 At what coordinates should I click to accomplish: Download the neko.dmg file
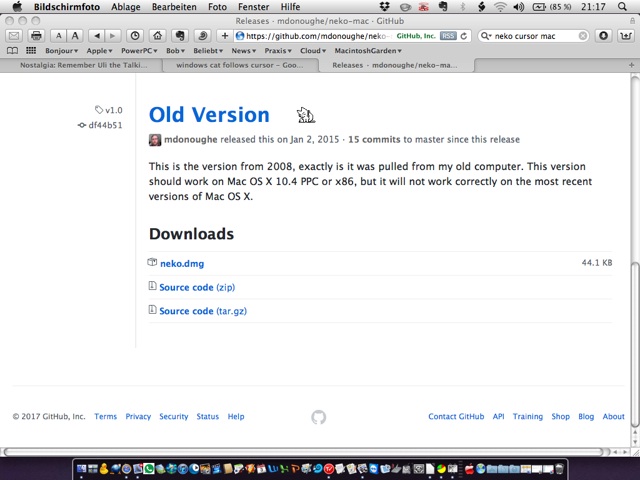182,264
